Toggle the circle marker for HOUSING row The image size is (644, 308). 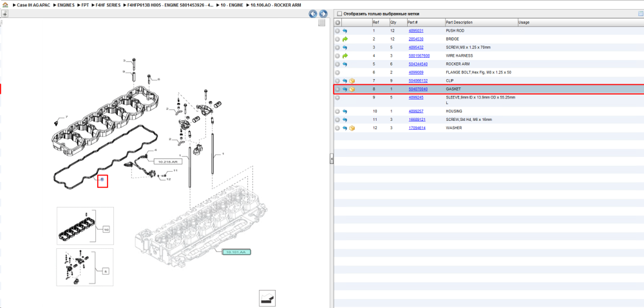coord(337,111)
